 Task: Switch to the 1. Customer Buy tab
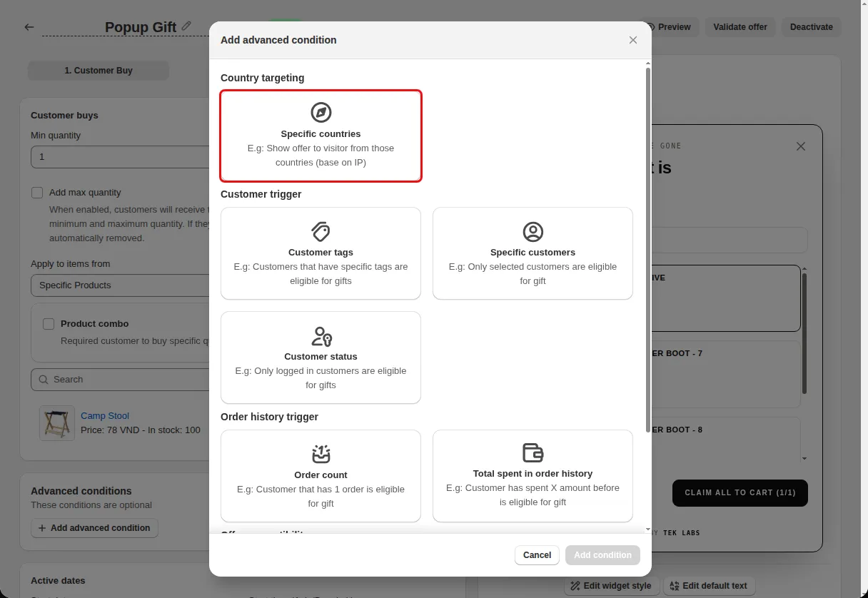[x=99, y=71]
